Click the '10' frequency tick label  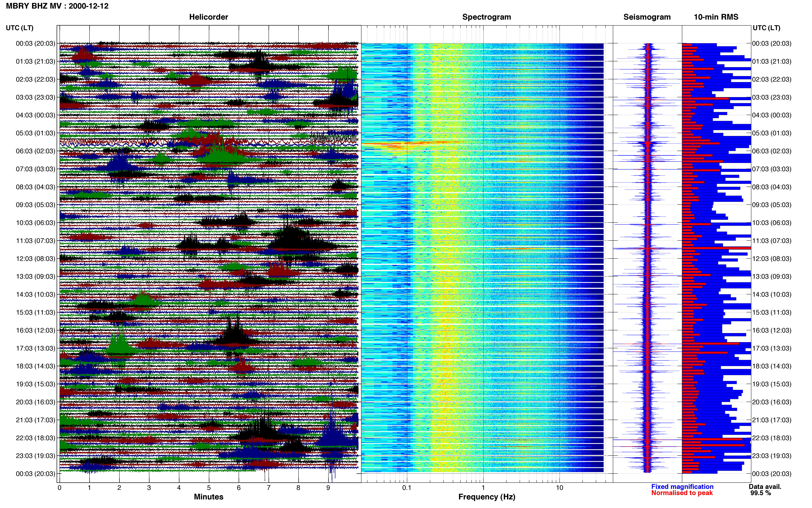559,488
